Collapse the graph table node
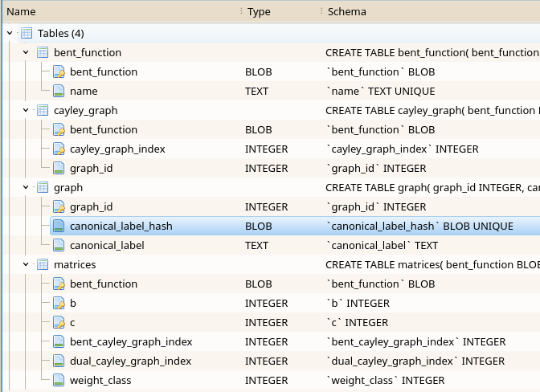This screenshot has width=540, height=392. (26, 188)
